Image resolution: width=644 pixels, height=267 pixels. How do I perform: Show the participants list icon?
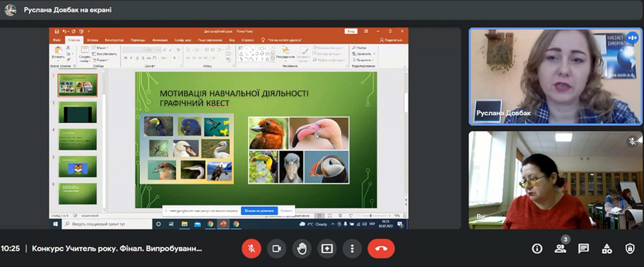tap(560, 249)
